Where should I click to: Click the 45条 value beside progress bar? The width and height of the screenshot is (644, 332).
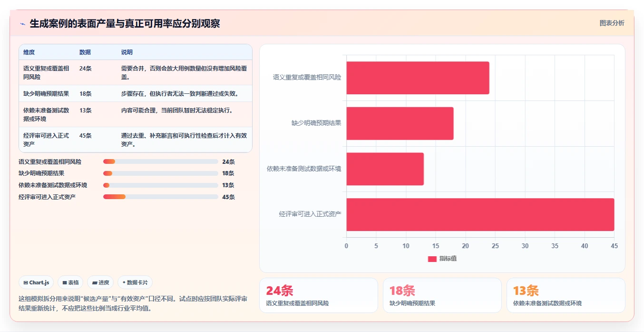[228, 197]
